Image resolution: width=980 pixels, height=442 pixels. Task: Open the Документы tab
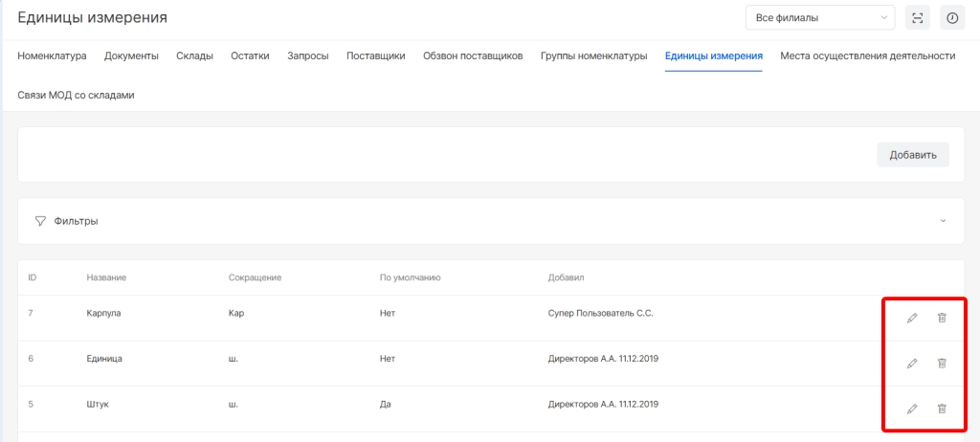point(131,55)
